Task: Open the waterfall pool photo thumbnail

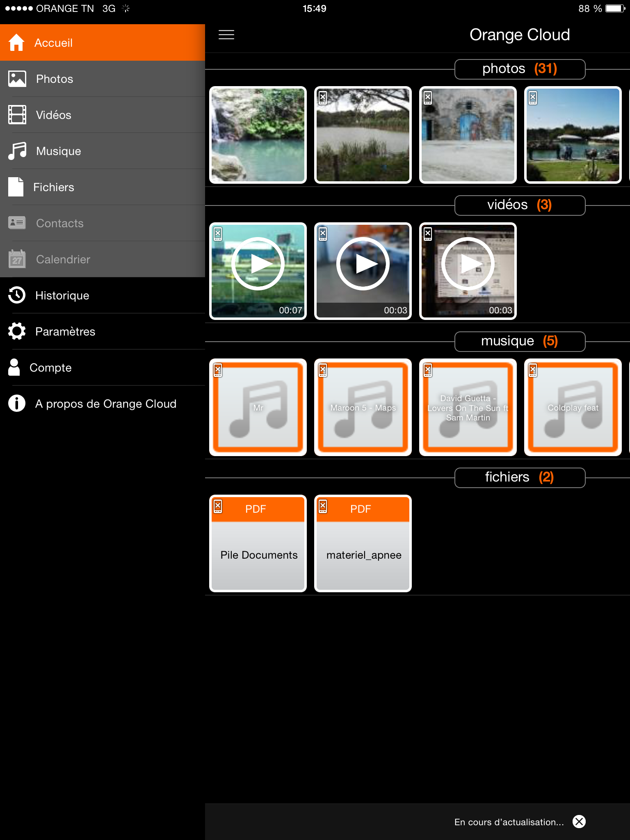Action: (x=258, y=135)
